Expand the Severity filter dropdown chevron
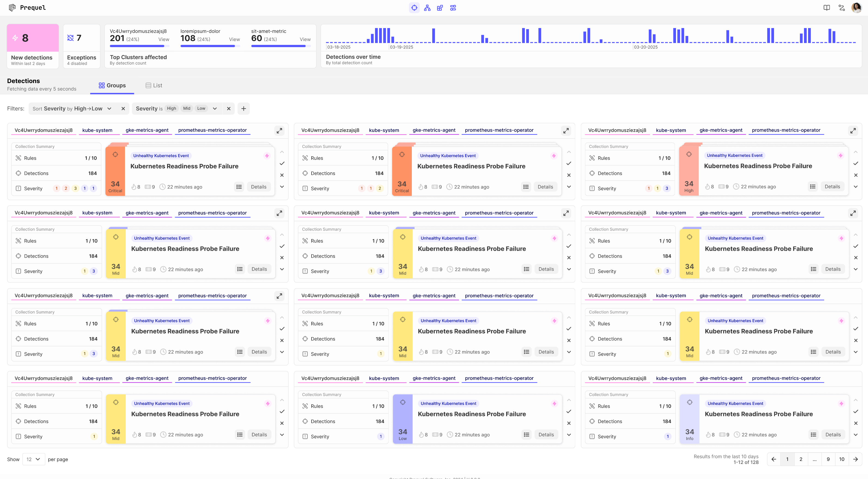 (215, 108)
